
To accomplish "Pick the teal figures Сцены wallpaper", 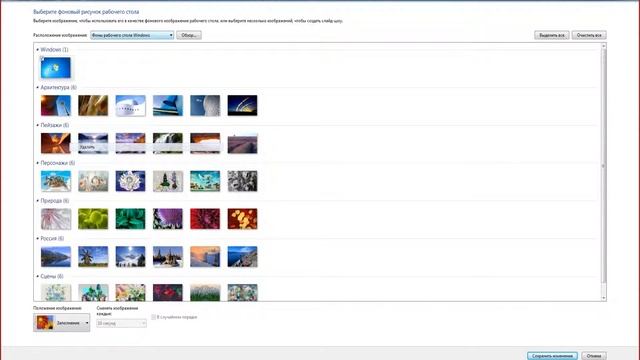I will [x=93, y=292].
